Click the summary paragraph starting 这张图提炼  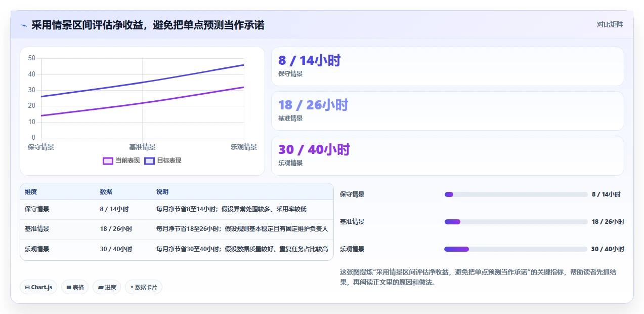(478, 278)
